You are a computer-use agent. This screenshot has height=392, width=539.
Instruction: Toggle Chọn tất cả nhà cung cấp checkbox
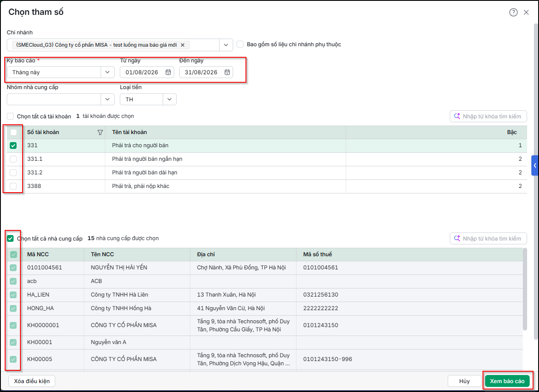pyautogui.click(x=10, y=238)
